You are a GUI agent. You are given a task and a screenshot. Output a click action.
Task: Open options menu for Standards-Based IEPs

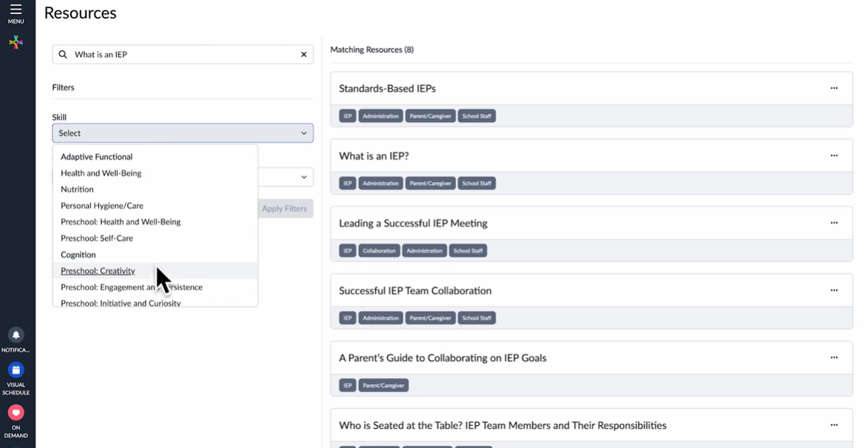(x=834, y=89)
